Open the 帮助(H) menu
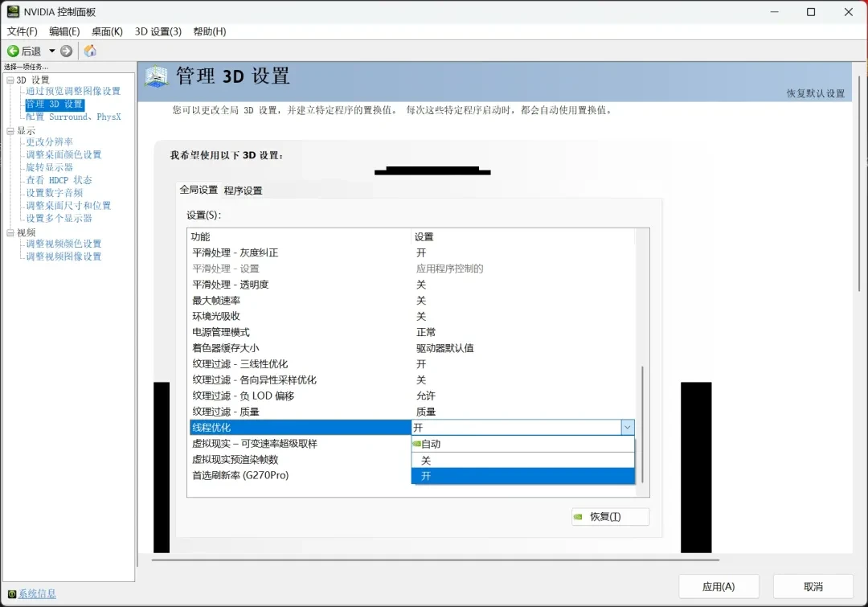The height and width of the screenshot is (607, 868). (x=209, y=31)
